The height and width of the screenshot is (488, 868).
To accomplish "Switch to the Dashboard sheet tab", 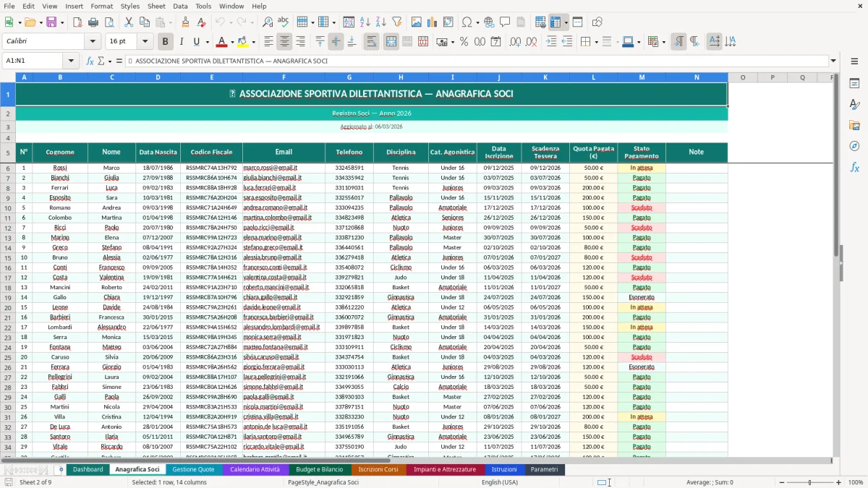I will coord(88,469).
